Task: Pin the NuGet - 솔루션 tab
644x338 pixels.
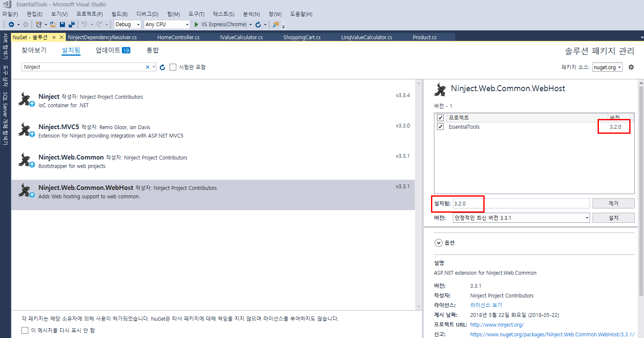Action: (x=54, y=38)
